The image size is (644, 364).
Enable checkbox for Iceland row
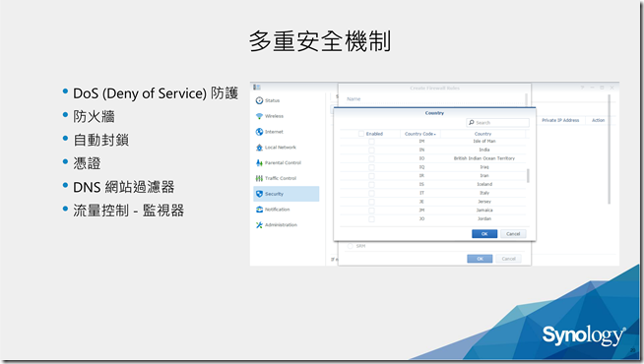371,184
